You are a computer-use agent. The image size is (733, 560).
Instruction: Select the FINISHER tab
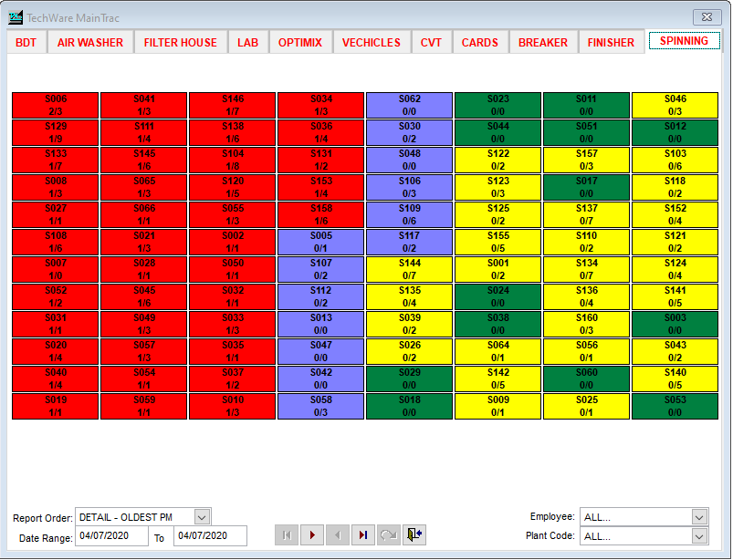[x=611, y=41]
